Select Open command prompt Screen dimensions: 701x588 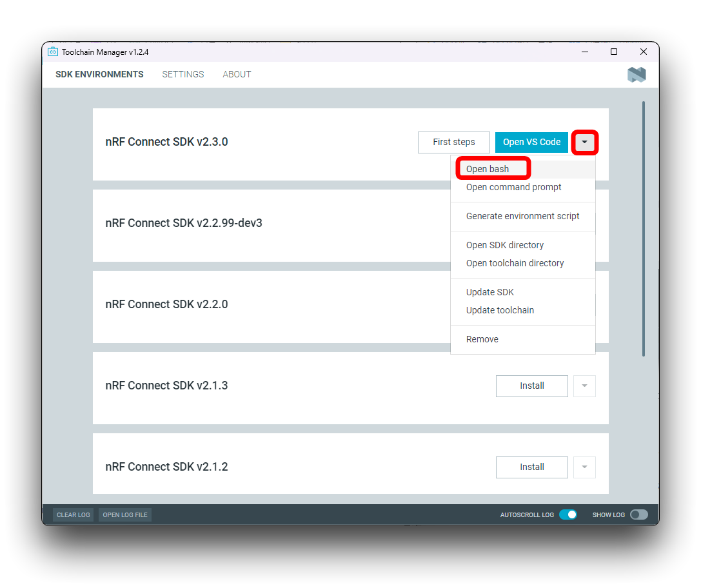(x=522, y=187)
